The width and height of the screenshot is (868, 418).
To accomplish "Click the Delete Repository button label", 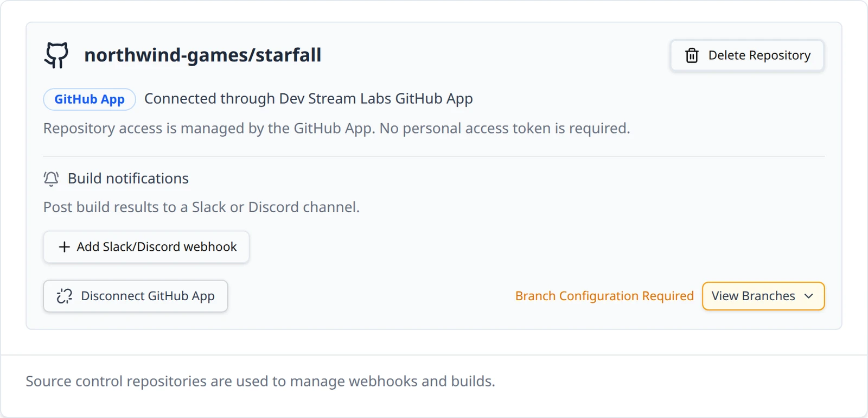I will [759, 55].
